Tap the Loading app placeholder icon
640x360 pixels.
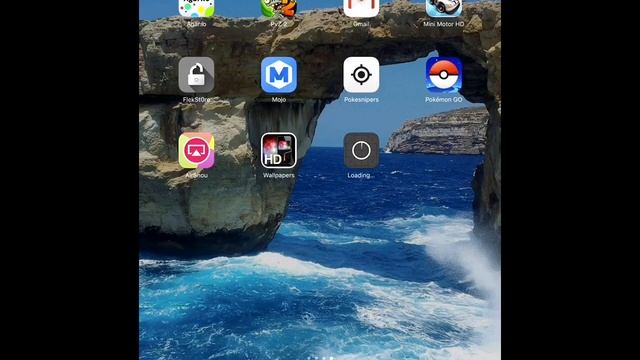coord(361,151)
